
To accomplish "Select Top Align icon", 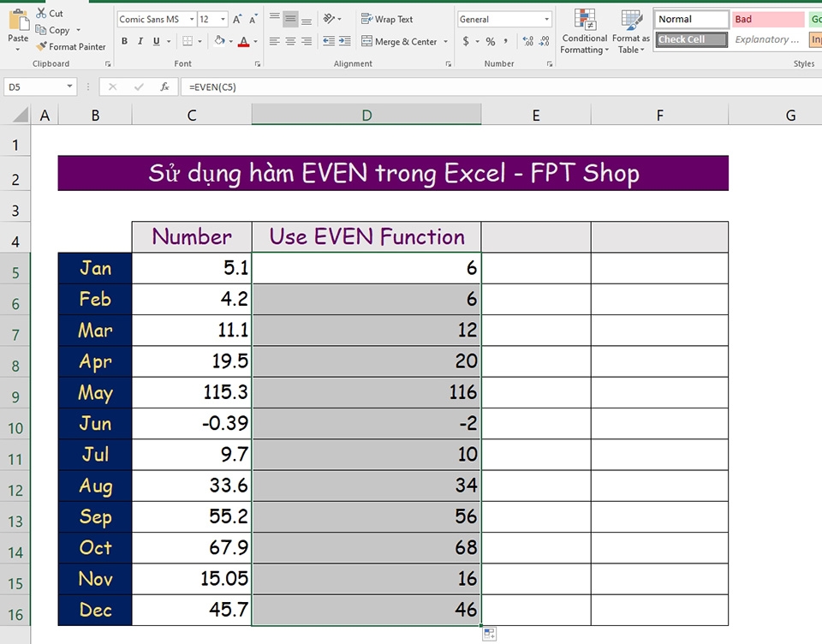I will (x=274, y=20).
